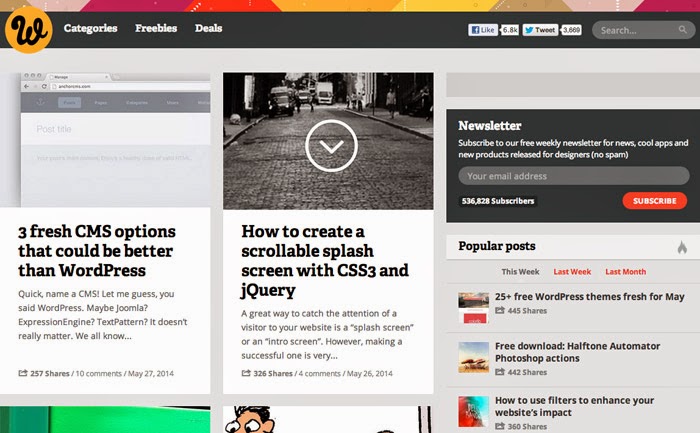Select the This Week tab
The image size is (700, 433).
pos(520,272)
